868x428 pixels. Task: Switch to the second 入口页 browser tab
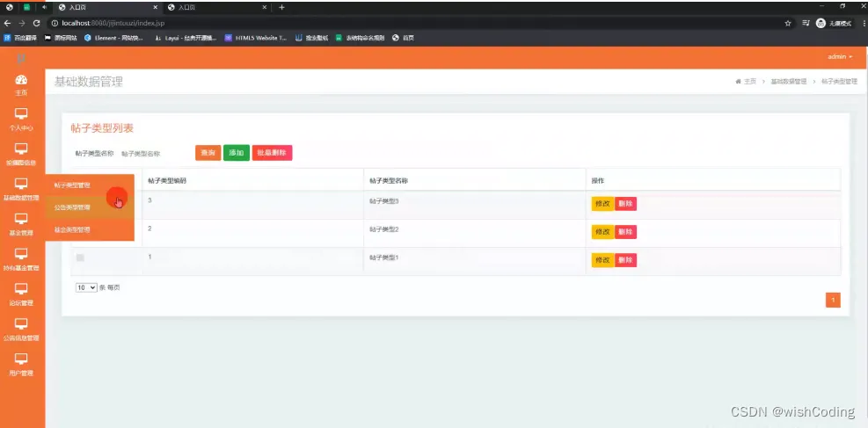tap(216, 7)
